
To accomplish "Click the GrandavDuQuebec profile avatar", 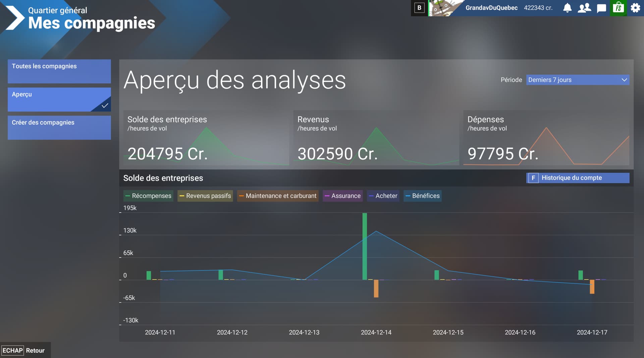I will [x=445, y=8].
